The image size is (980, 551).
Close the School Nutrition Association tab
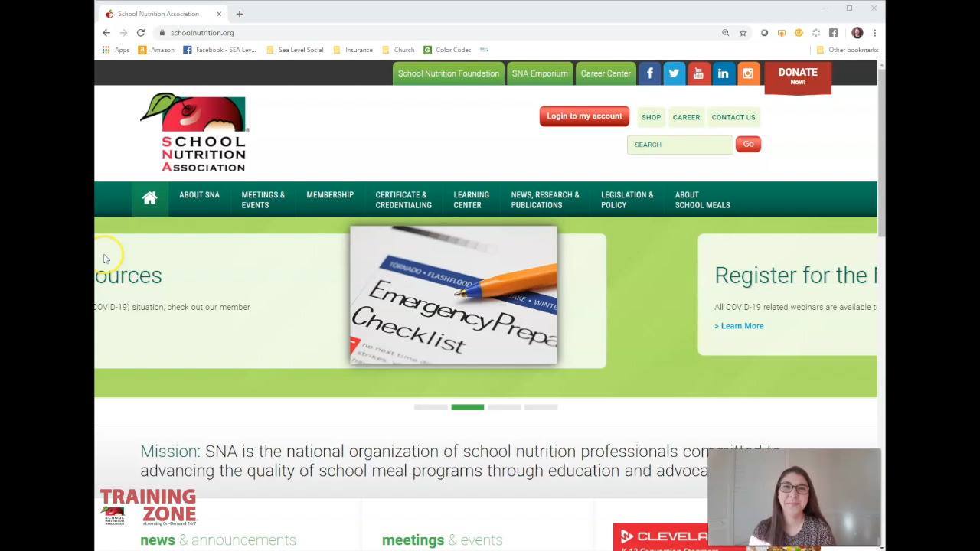pos(219,14)
